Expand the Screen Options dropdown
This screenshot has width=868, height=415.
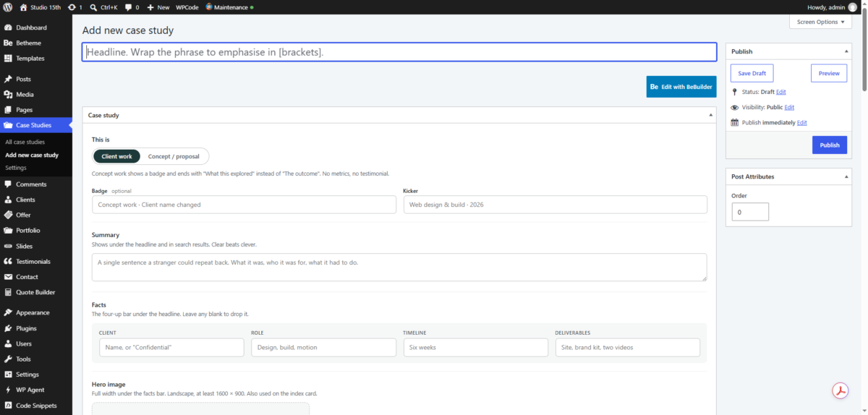click(x=821, y=22)
